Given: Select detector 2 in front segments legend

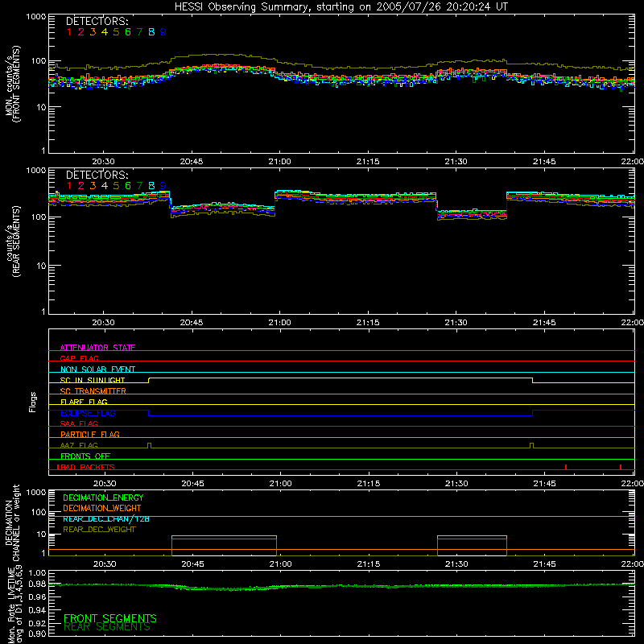Looking at the screenshot, I should [81, 32].
